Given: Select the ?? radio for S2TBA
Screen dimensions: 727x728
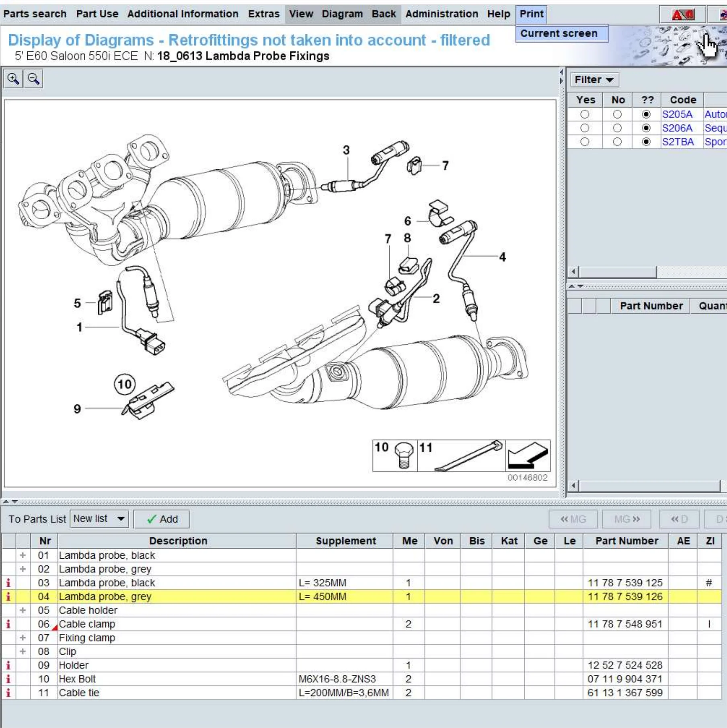Looking at the screenshot, I should click(646, 142).
